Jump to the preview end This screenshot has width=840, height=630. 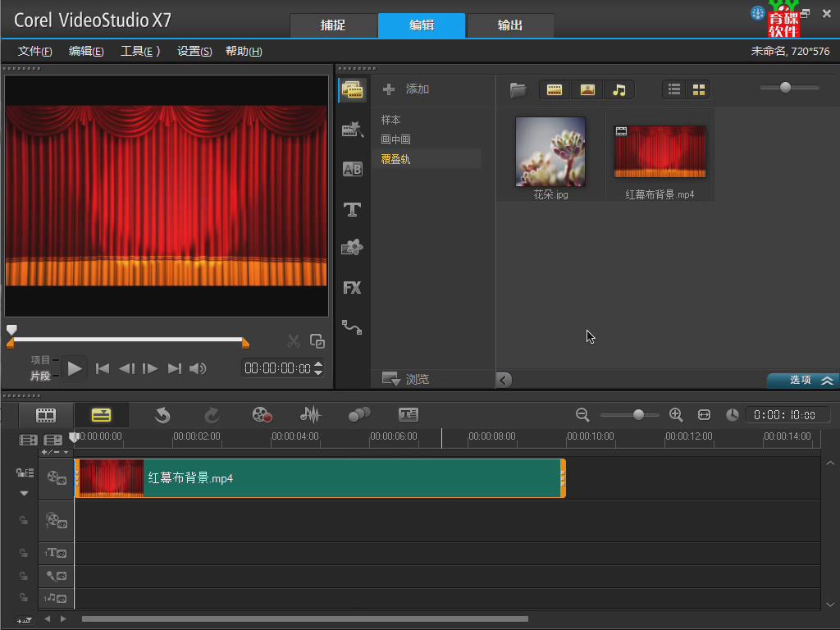(175, 368)
